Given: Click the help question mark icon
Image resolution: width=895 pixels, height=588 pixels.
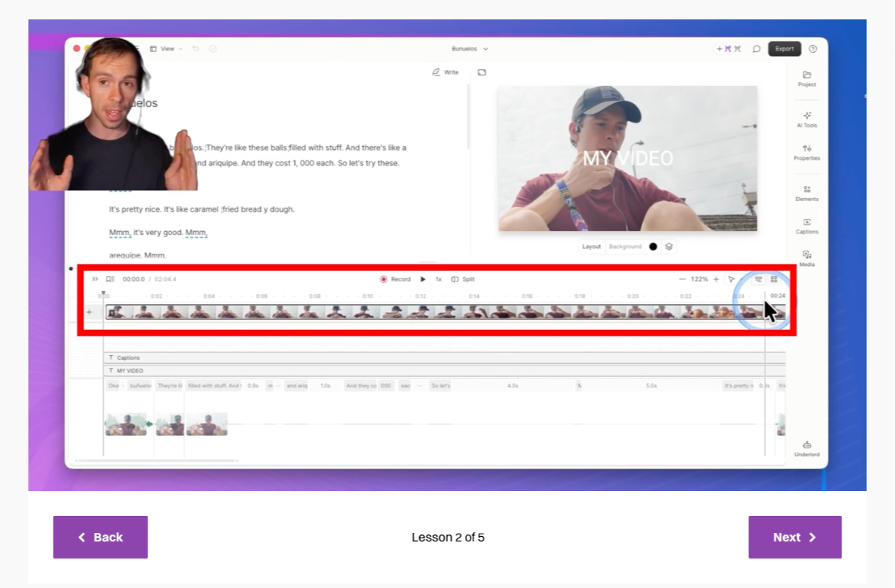Looking at the screenshot, I should click(813, 49).
